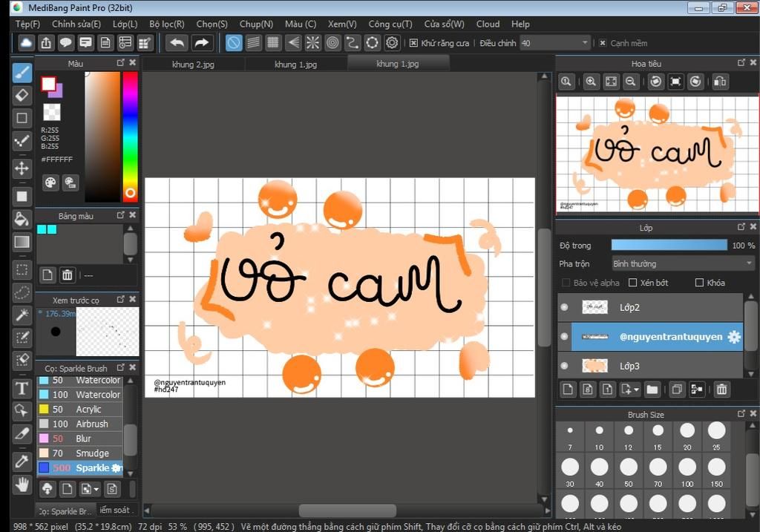Select the Text tool
Screen dimensions: 760x532
pyautogui.click(x=22, y=388)
